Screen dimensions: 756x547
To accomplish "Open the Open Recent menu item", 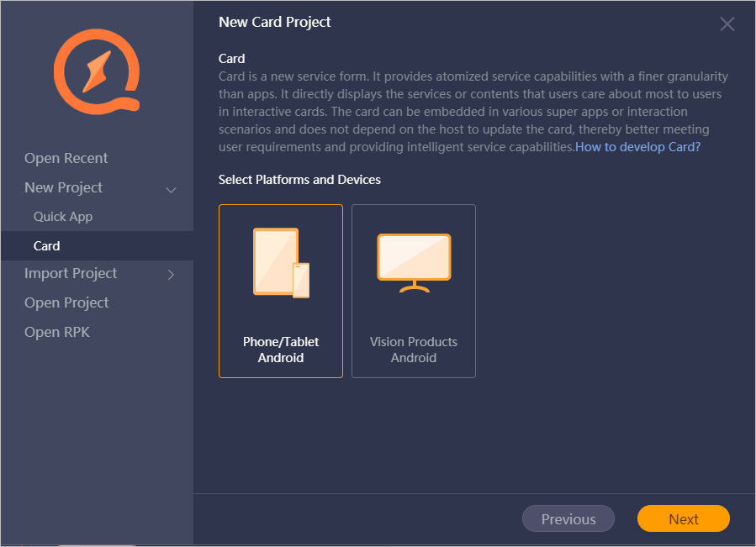I will click(66, 158).
